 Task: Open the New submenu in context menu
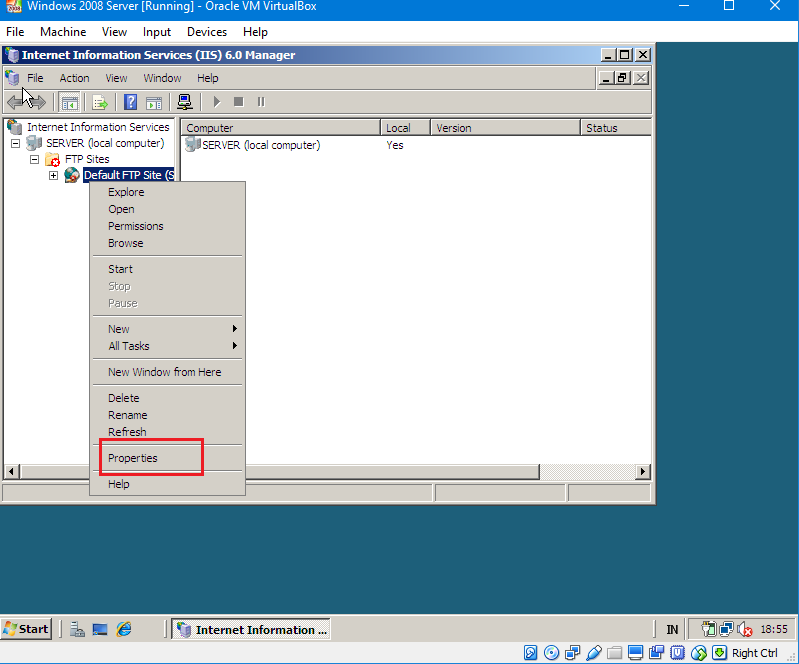pos(167,329)
